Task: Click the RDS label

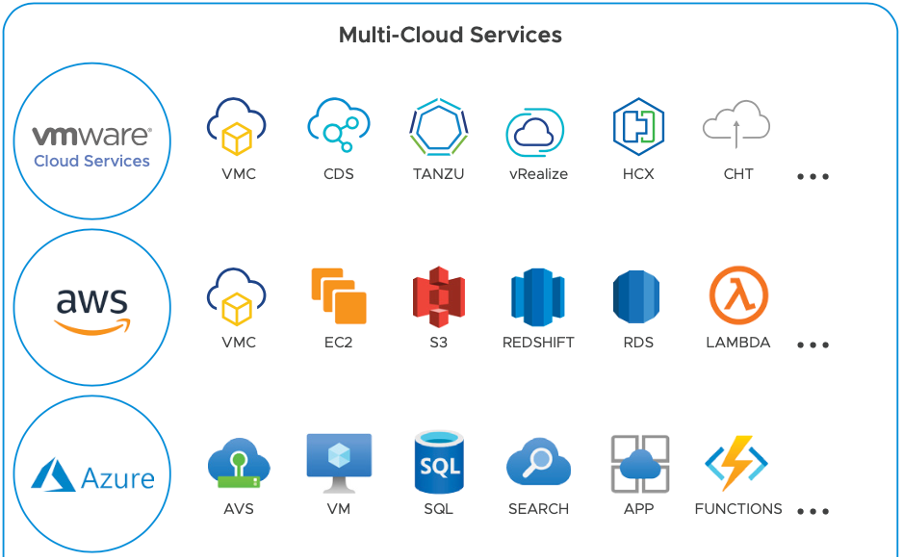Action: 639,343
